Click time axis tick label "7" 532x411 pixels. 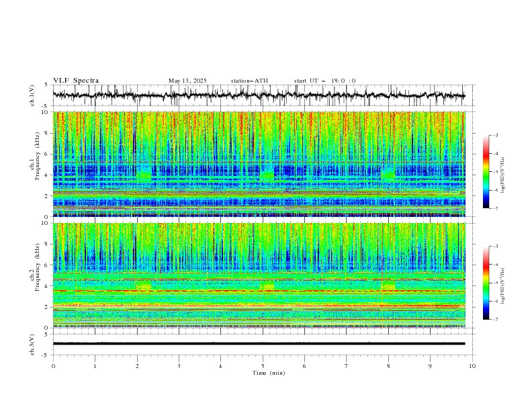(x=347, y=366)
